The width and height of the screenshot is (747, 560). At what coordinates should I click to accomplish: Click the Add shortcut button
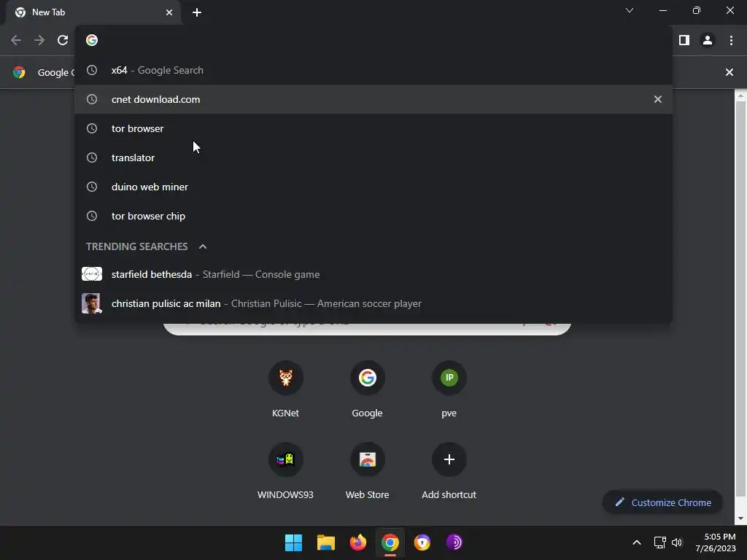click(x=449, y=471)
